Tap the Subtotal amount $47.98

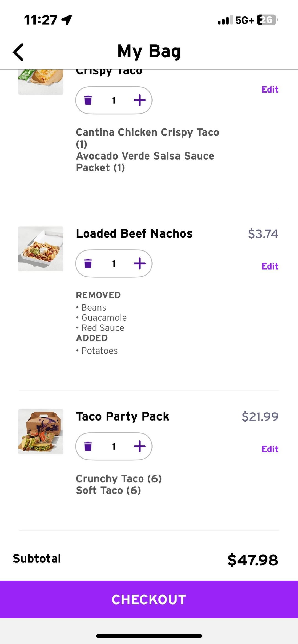tap(252, 560)
